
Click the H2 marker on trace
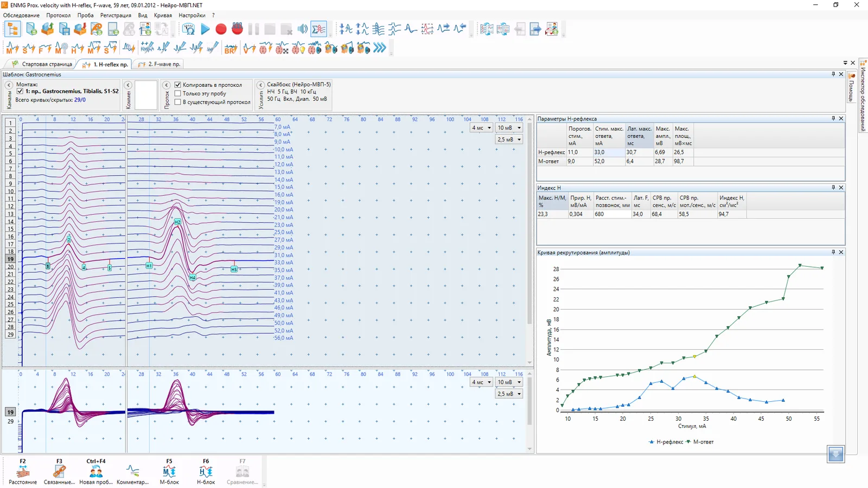[177, 222]
